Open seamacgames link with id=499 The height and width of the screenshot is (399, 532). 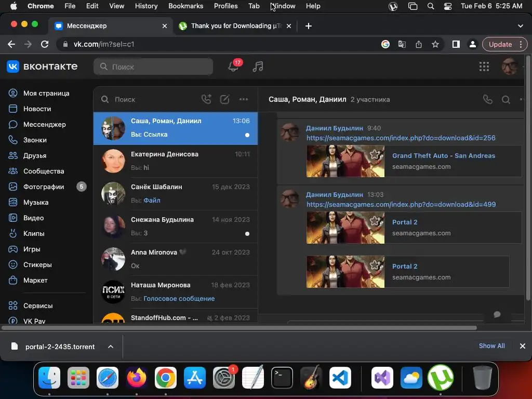coord(401,204)
